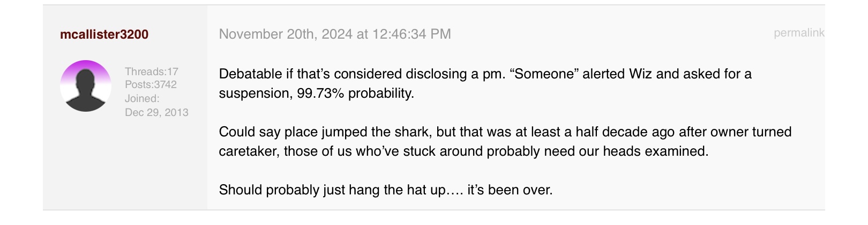This screenshot has height=225, width=868.
Task: Click the Posts:3742 stat
Action: tap(151, 84)
